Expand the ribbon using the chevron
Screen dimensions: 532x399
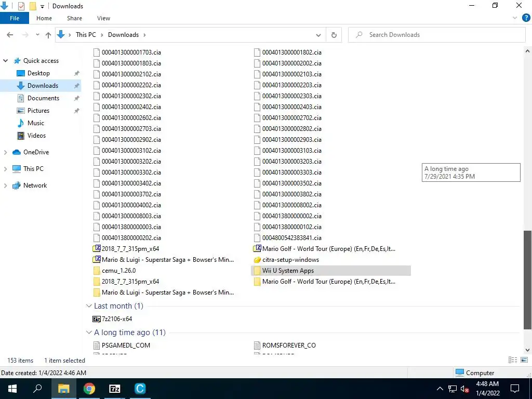tap(515, 18)
